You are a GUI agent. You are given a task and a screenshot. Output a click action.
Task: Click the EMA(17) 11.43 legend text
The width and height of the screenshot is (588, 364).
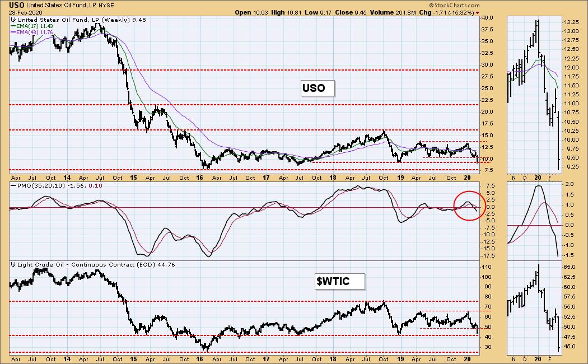tap(35, 26)
